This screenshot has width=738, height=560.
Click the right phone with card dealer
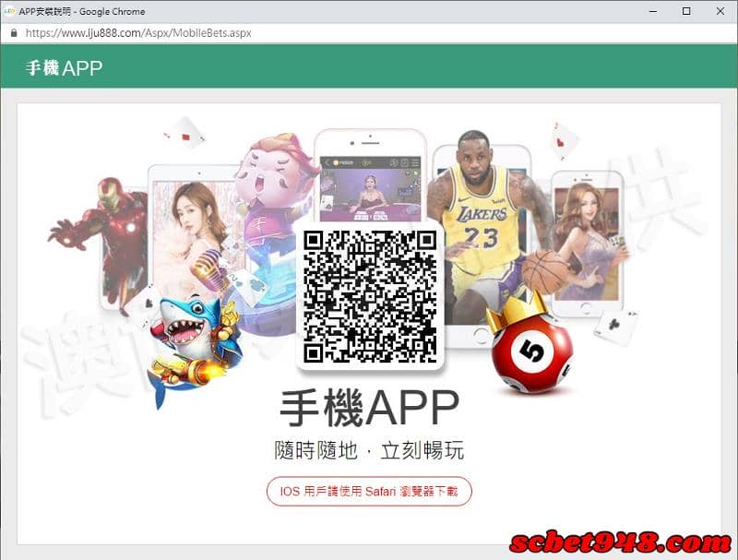click(587, 244)
